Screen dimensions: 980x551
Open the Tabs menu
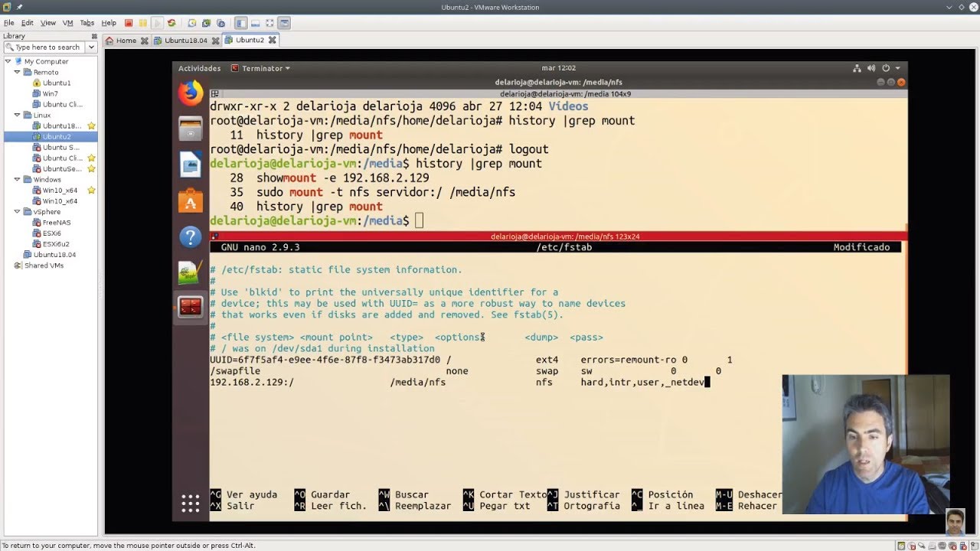(87, 23)
